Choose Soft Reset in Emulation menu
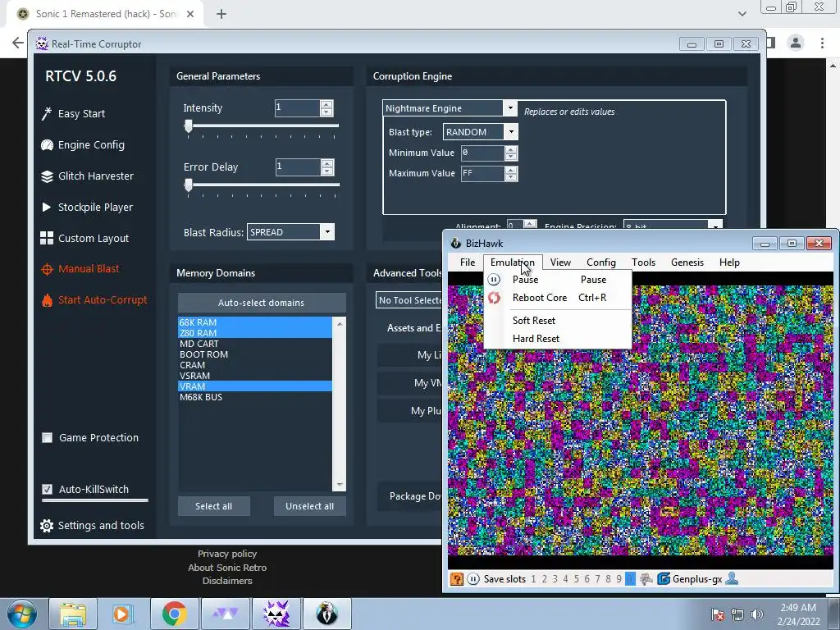The image size is (840, 630). [558, 321]
